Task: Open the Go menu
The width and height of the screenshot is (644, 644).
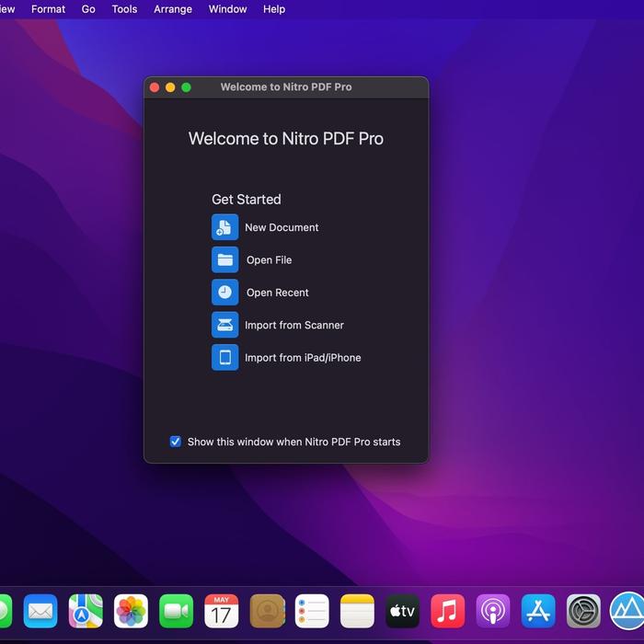Action: point(88,9)
